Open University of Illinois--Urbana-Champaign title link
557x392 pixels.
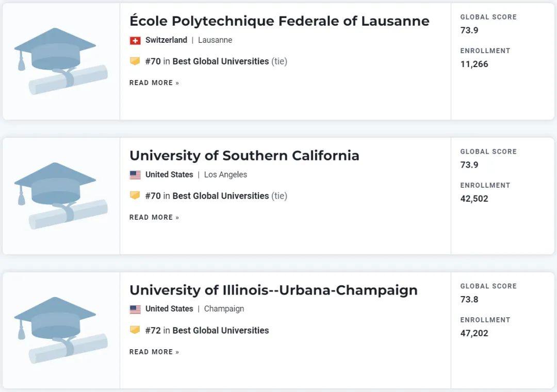coord(273,290)
